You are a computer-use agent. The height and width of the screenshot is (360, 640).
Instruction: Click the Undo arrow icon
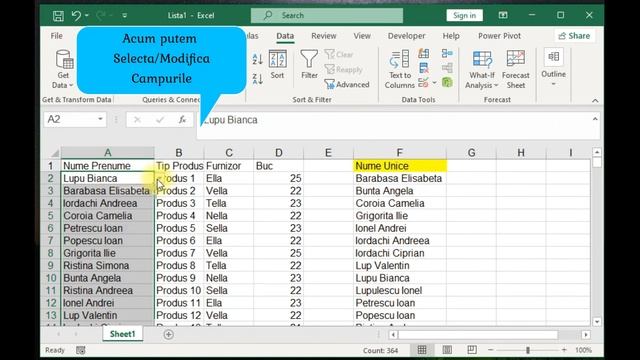click(x=76, y=16)
